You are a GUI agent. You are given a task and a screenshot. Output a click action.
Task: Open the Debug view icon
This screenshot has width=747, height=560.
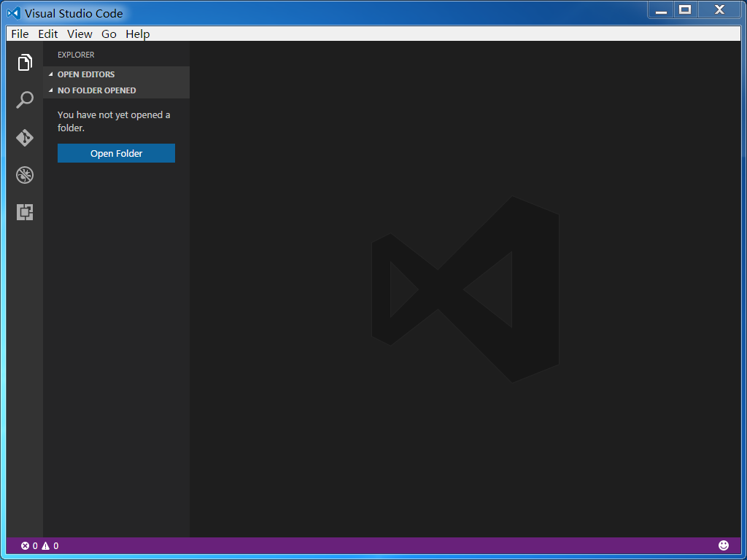pos(25,175)
